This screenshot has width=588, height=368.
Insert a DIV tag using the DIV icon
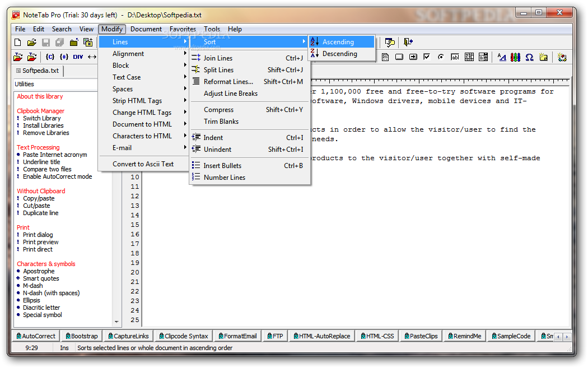78,57
